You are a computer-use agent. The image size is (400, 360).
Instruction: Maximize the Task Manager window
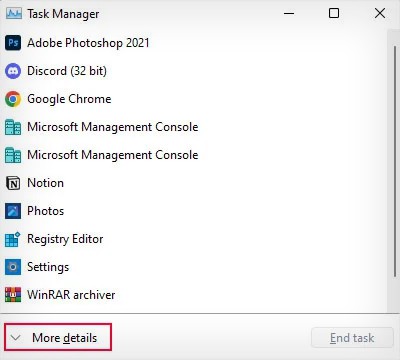click(x=334, y=13)
